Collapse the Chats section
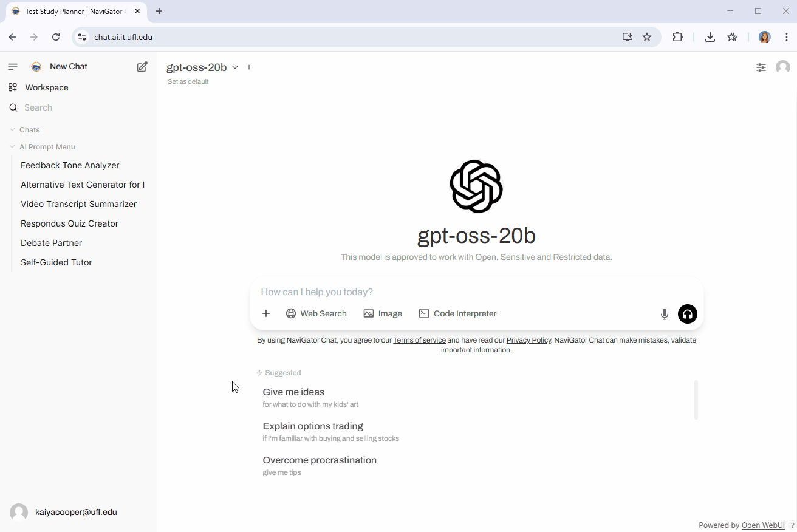 click(29, 130)
